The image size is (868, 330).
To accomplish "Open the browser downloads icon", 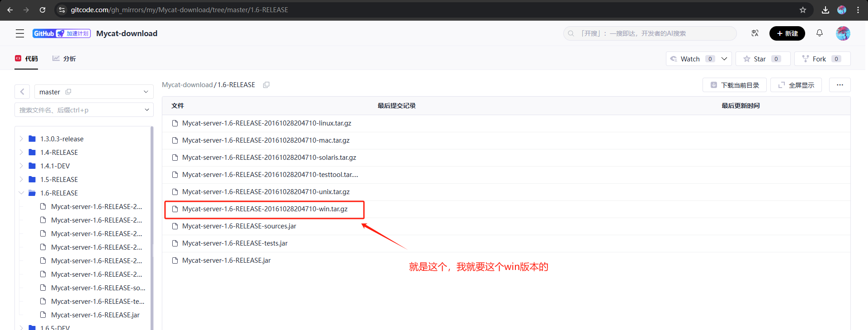I will 826,9.
